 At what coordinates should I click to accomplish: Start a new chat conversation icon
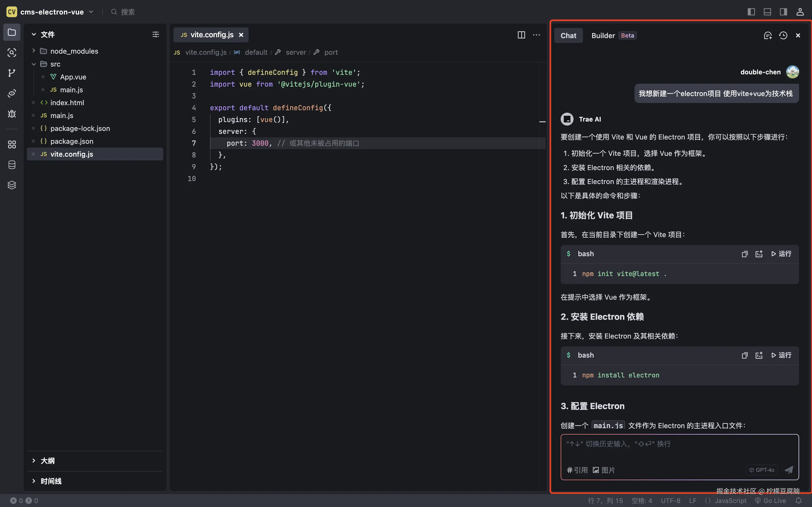click(x=768, y=35)
